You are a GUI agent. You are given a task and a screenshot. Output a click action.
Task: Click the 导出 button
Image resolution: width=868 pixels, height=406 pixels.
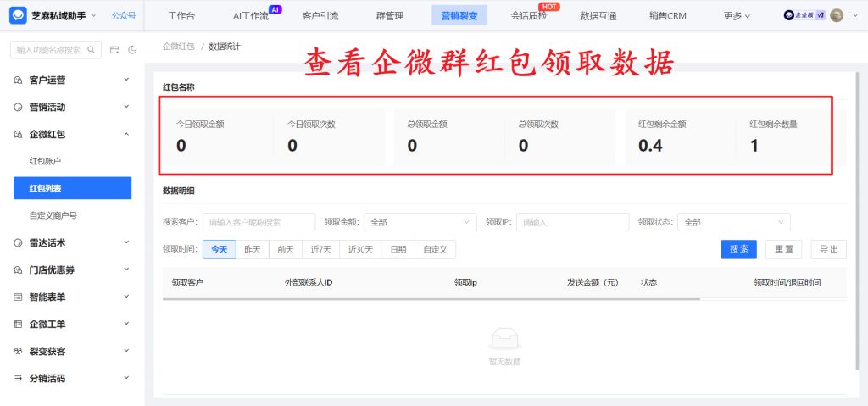tap(828, 249)
